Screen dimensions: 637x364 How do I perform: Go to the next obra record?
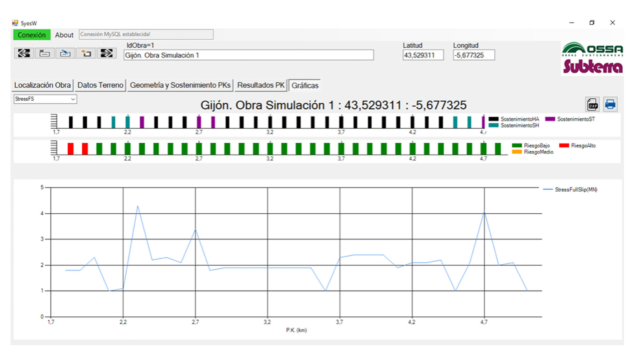coord(107,53)
